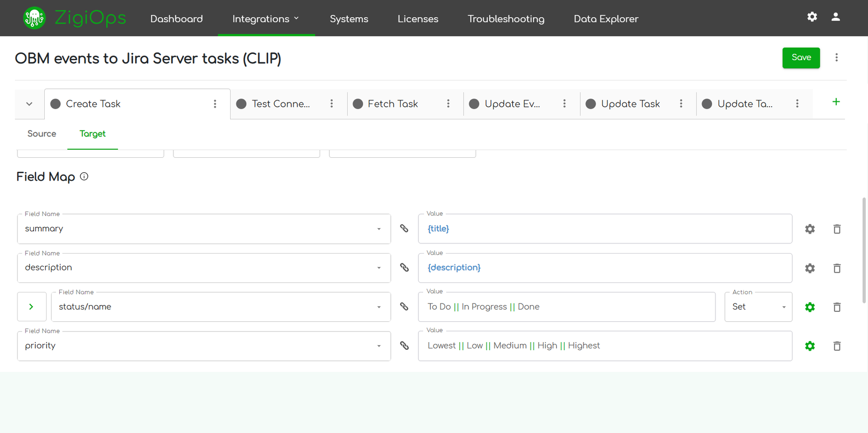Open Licenses page
868x433 pixels.
point(418,19)
